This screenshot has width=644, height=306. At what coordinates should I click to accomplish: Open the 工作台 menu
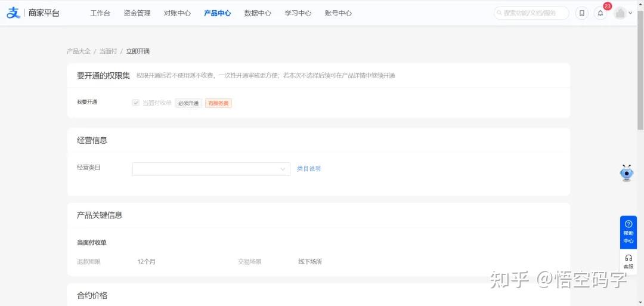tap(100, 13)
